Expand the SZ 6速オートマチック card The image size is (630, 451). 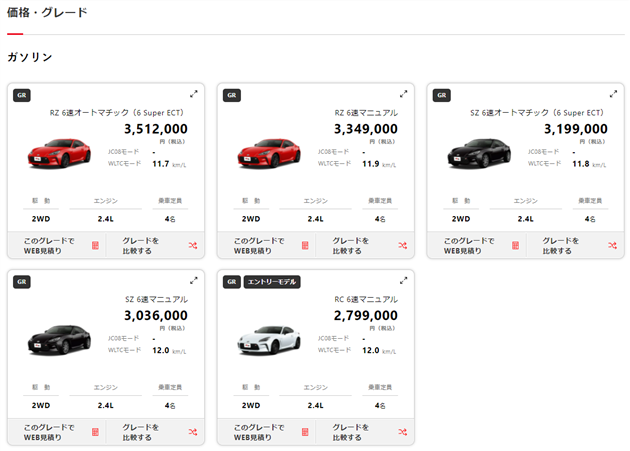(614, 94)
